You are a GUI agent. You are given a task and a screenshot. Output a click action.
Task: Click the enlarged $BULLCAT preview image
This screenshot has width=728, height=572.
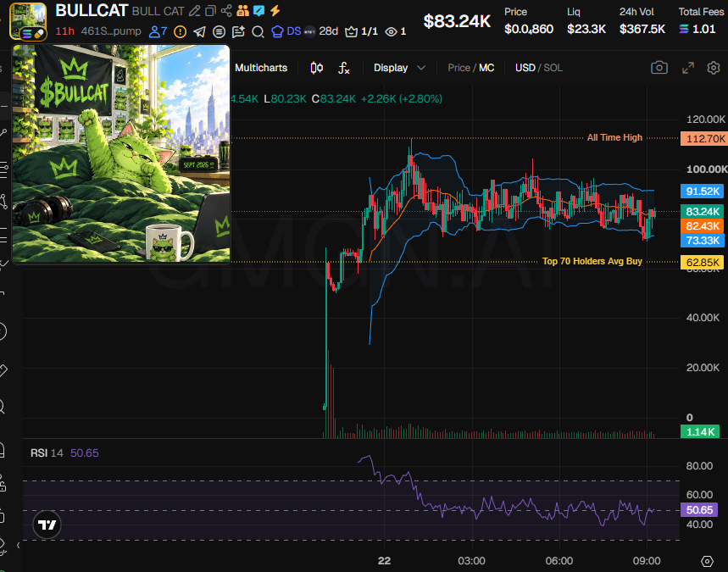click(x=120, y=153)
